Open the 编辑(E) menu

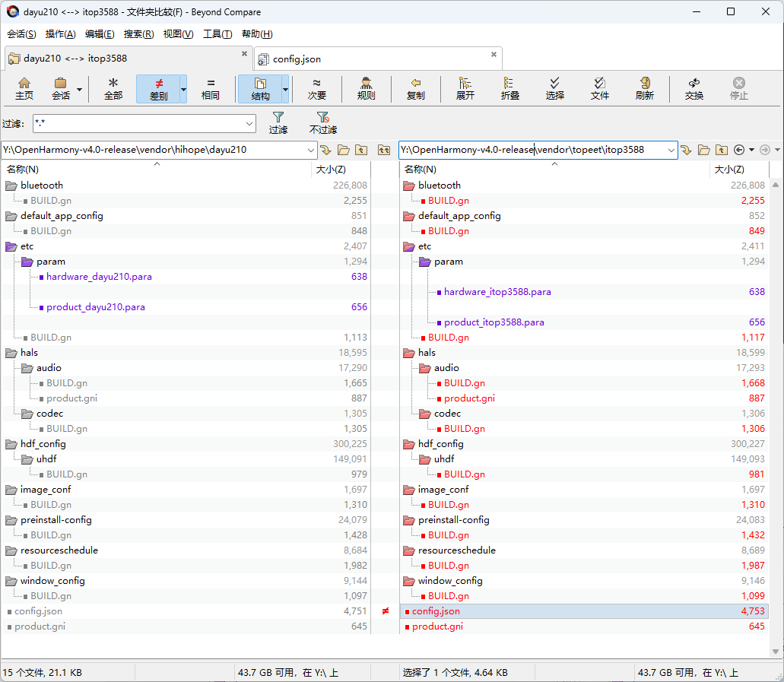[100, 34]
